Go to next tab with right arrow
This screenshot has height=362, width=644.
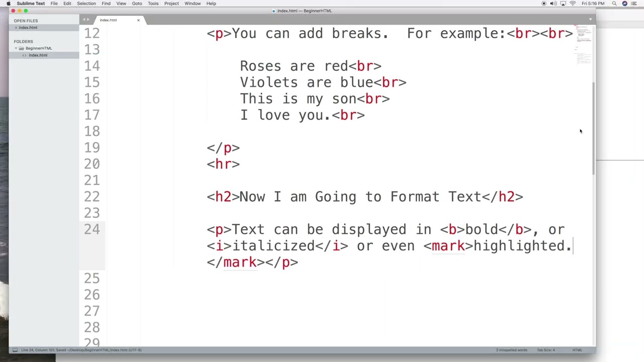pyautogui.click(x=89, y=20)
